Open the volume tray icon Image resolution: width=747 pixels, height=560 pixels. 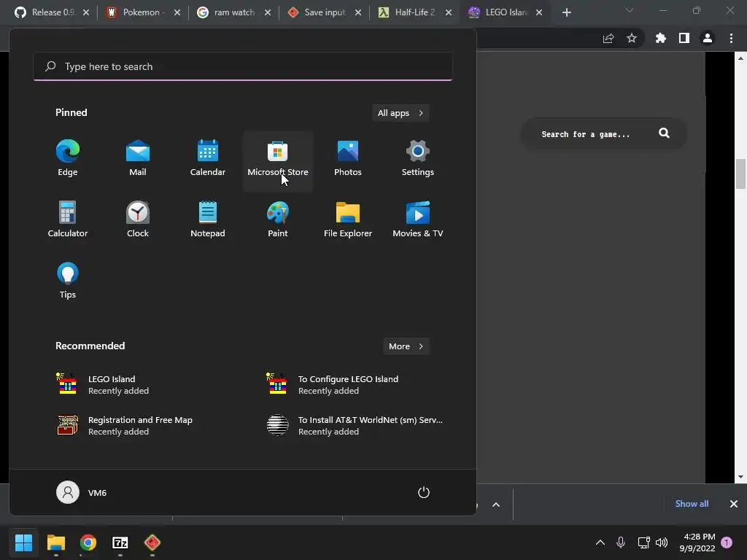coord(662,542)
